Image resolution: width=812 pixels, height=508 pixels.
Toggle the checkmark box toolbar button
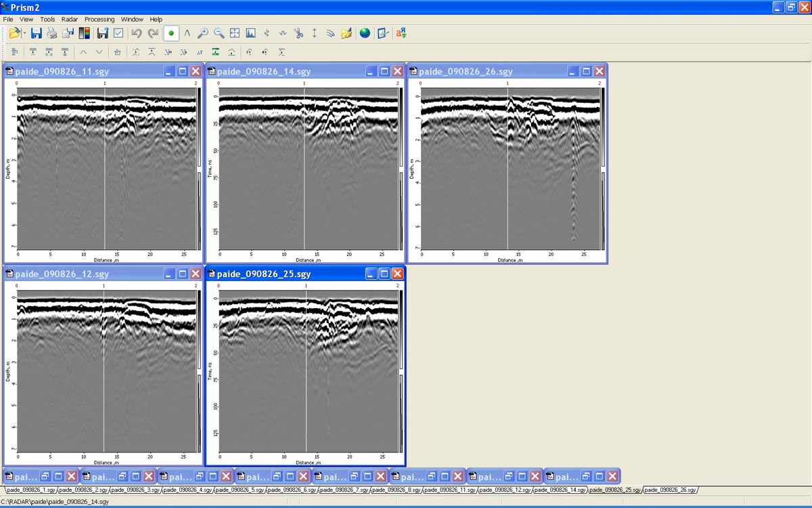[118, 33]
